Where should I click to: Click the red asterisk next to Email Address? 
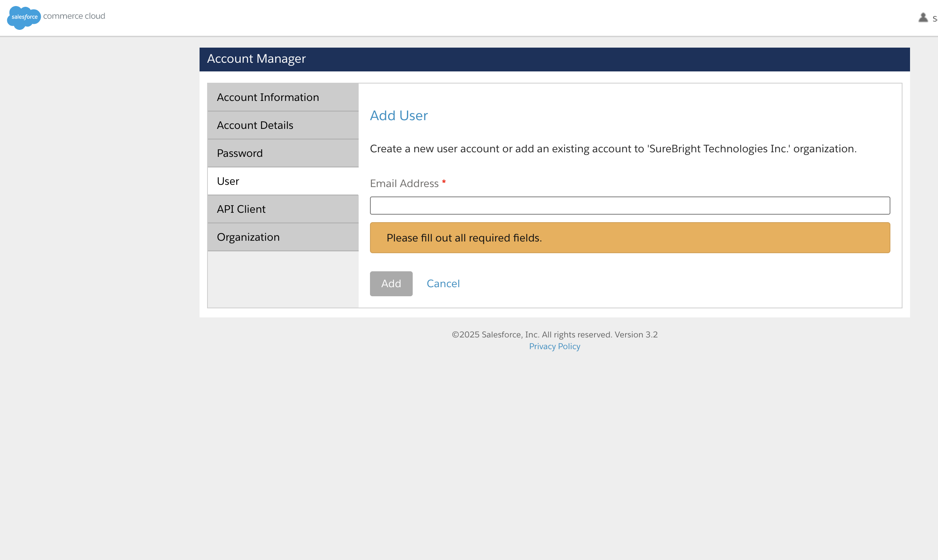tap(444, 183)
